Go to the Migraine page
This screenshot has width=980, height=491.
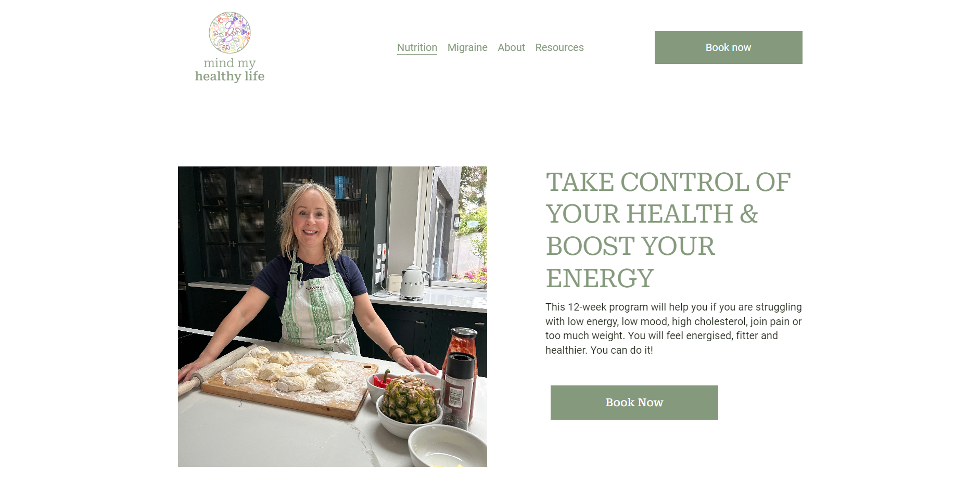pyautogui.click(x=467, y=47)
